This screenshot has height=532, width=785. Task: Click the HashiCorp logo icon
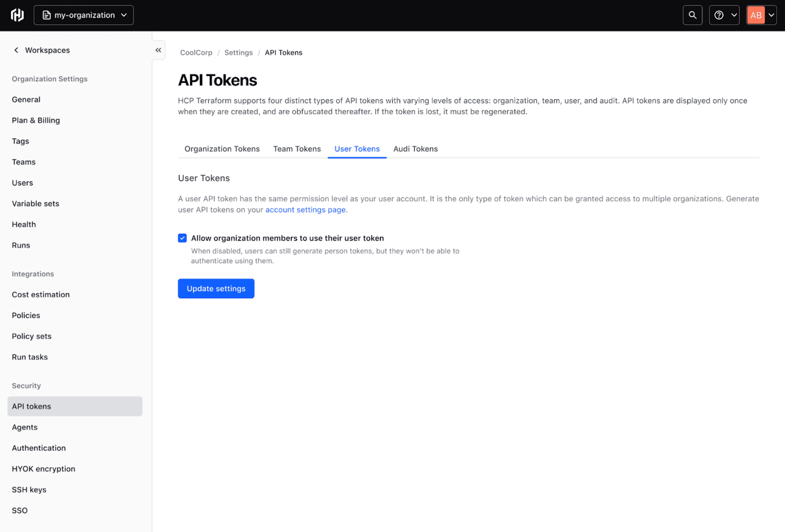tap(17, 15)
